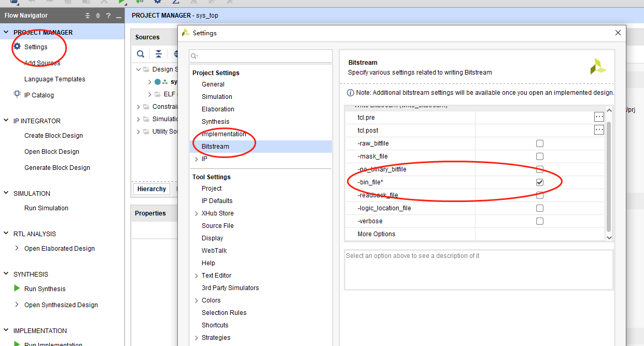644x346 pixels.
Task: Expand Open Synthesized Design
Action: [17, 305]
